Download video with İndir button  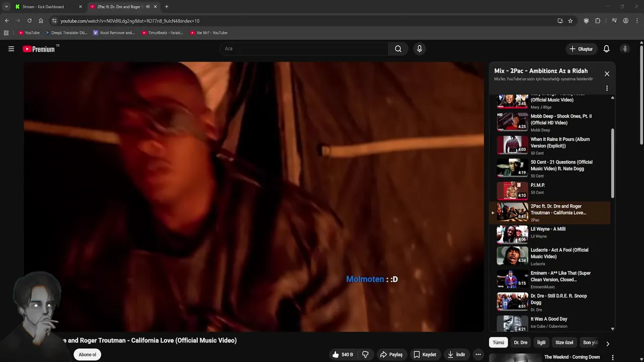[456, 354]
